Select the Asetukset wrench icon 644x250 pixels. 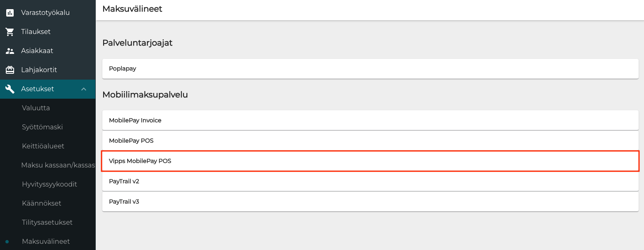[10, 89]
